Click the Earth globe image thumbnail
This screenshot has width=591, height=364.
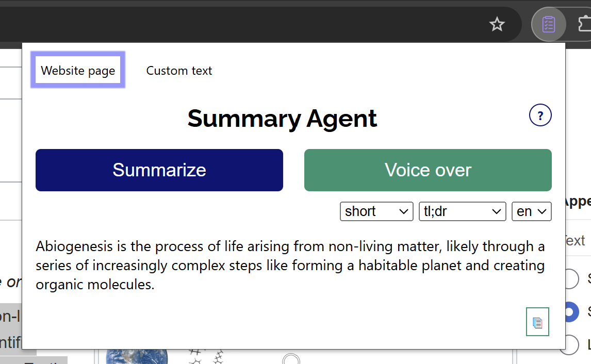point(137,357)
